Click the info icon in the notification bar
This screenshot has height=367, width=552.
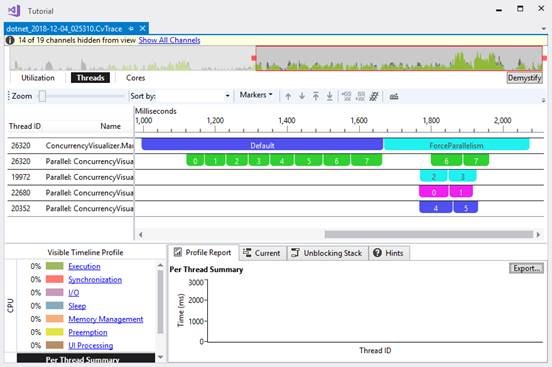click(10, 40)
